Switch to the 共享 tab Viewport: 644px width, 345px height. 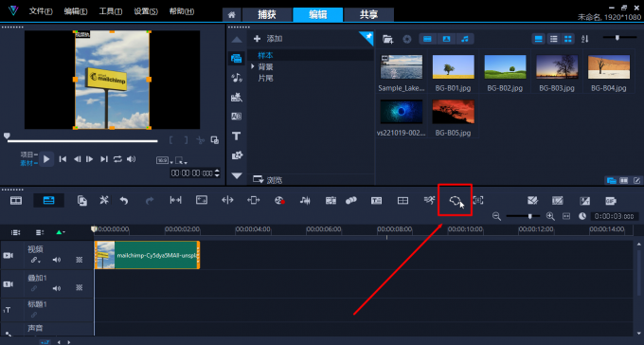pos(368,15)
